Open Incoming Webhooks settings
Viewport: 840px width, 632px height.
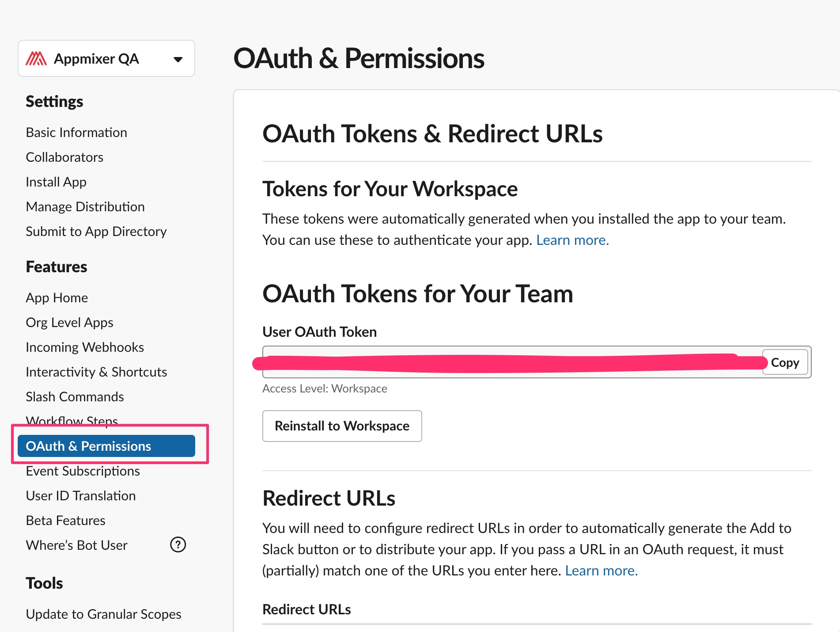click(85, 347)
